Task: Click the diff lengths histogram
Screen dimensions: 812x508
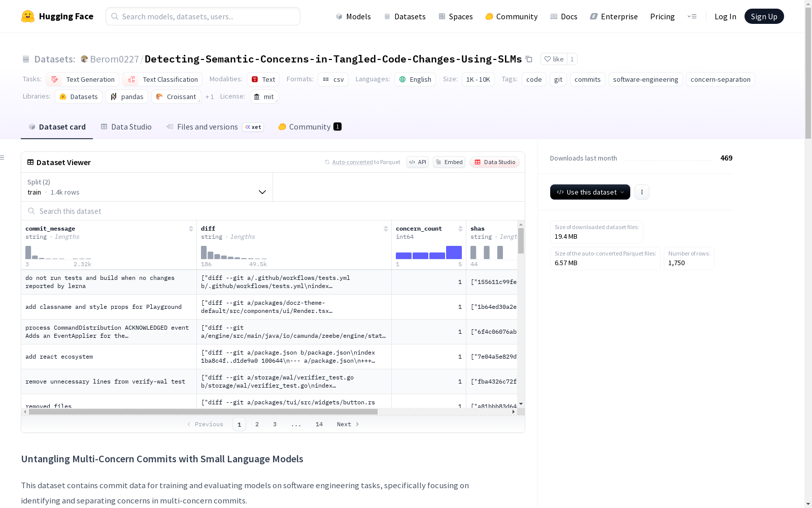Action: pos(233,252)
